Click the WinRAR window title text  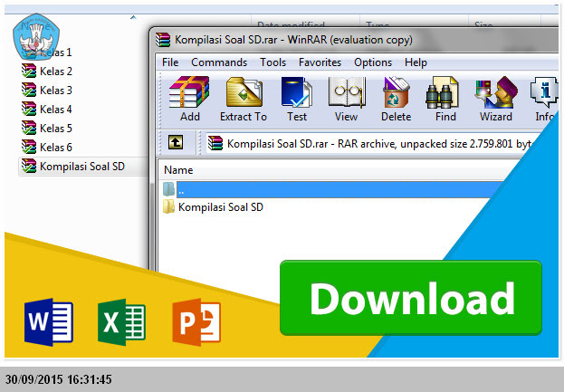pyautogui.click(x=293, y=40)
